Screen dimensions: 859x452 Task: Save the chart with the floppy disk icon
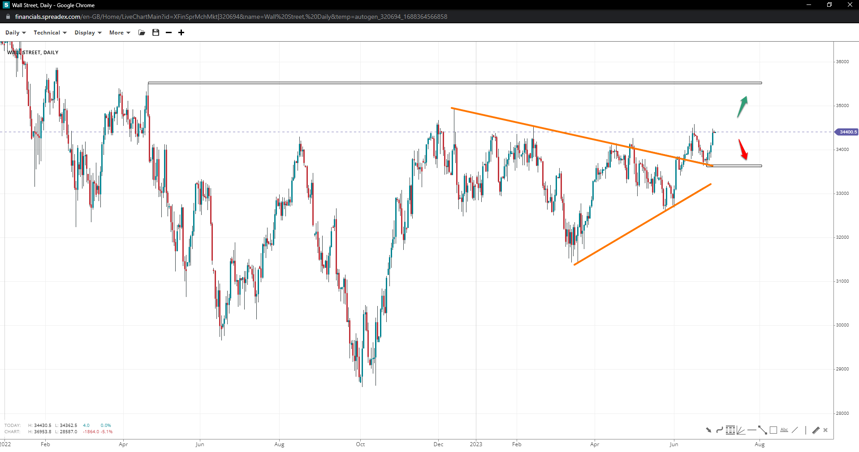(155, 33)
